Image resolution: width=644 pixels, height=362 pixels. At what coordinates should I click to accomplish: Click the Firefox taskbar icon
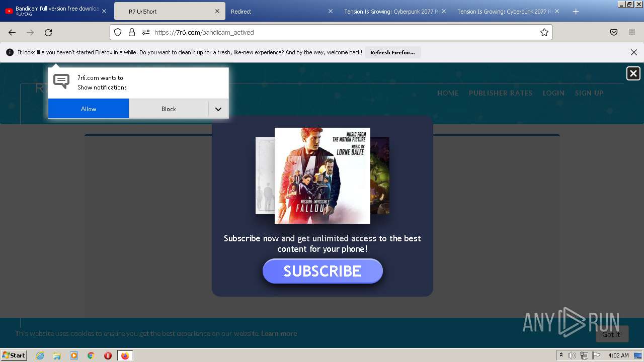click(x=125, y=355)
